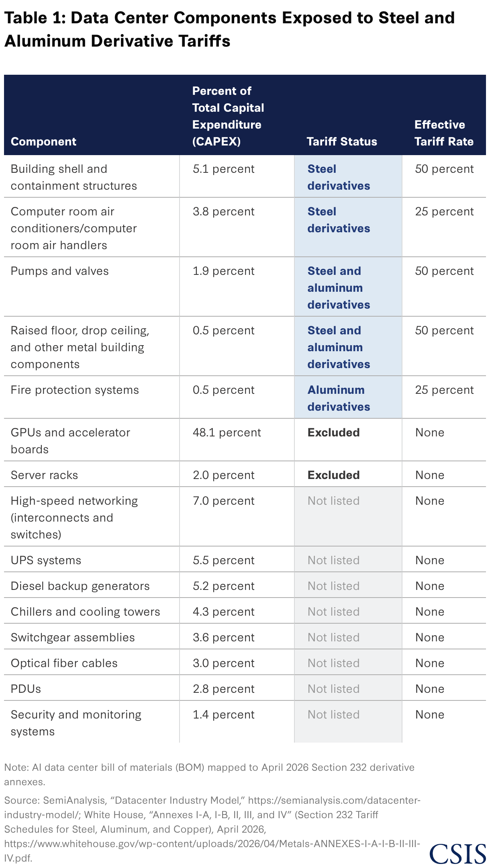Click the 48.1 percent CAPEX cell
490x868 pixels.
coord(227,432)
